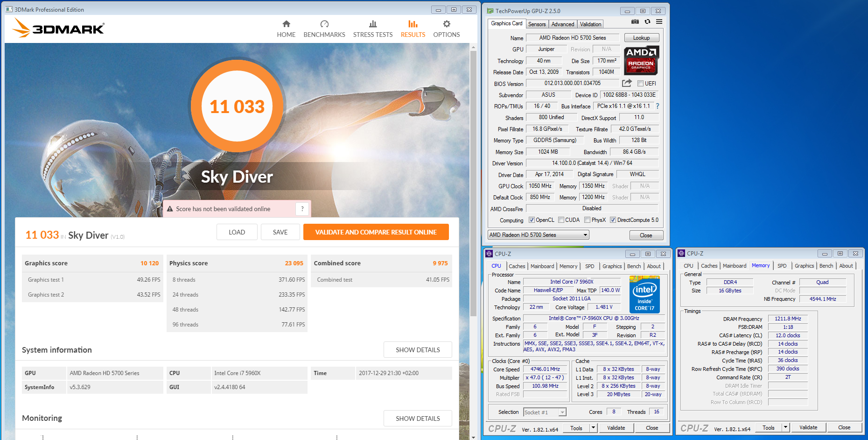This screenshot has width=868, height=440.
Task: Click Close button in right CPU-Z
Action: (844, 427)
